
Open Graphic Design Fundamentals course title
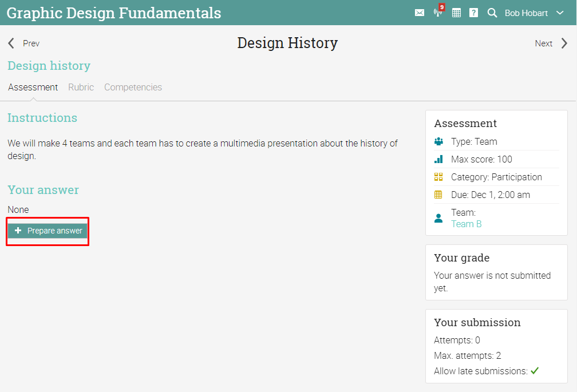click(x=114, y=13)
